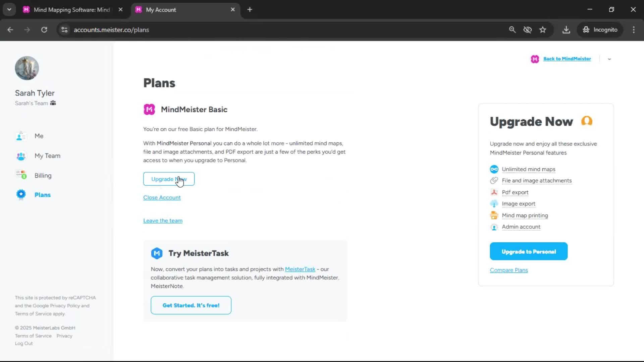Click the Mind map printing icon
The height and width of the screenshot is (362, 644).
click(494, 216)
